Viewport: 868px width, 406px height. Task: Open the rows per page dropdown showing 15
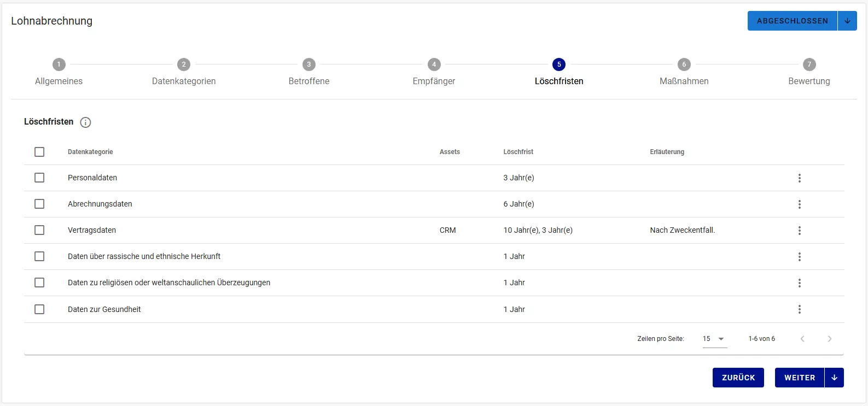(714, 339)
